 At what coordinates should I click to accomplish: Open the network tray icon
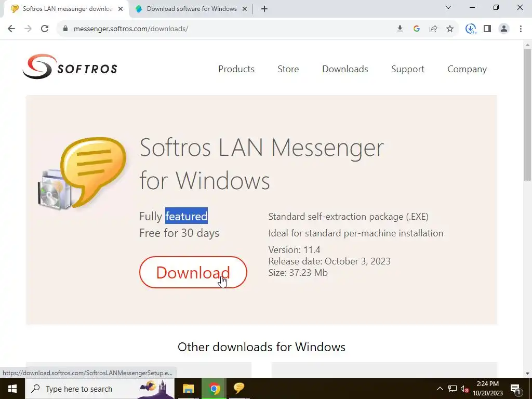(x=453, y=389)
